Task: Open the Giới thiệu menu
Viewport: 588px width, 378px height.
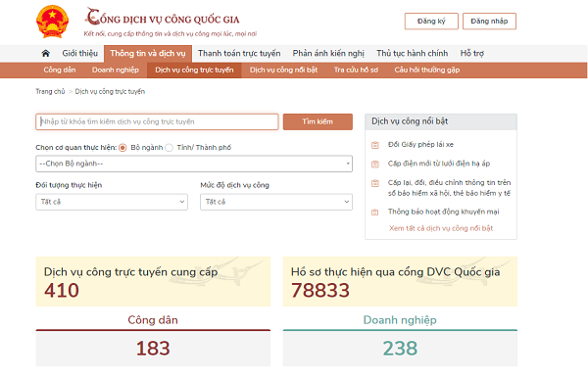Action: point(80,53)
